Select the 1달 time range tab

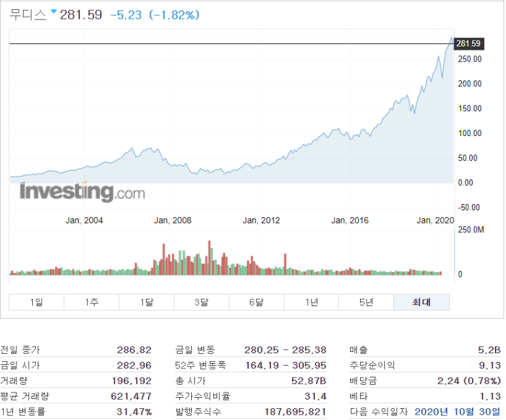pos(147,302)
